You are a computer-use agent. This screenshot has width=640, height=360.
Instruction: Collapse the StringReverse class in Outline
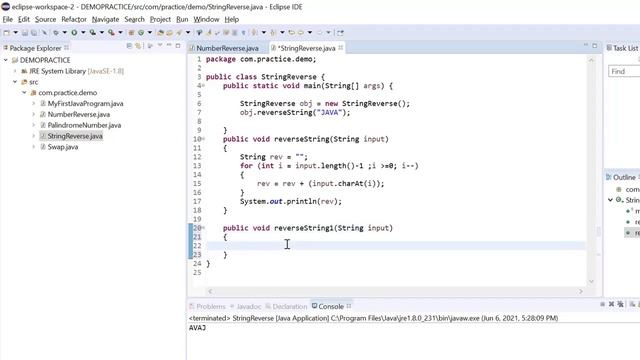pyautogui.click(x=611, y=200)
